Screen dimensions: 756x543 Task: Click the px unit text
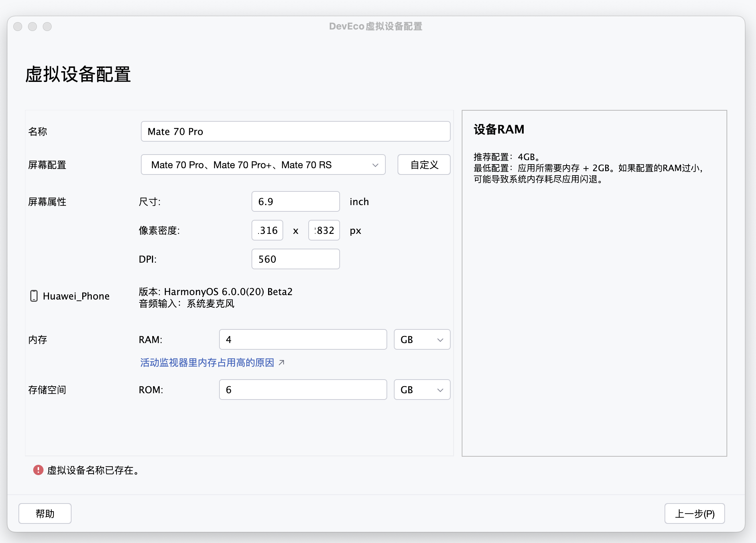click(x=356, y=231)
